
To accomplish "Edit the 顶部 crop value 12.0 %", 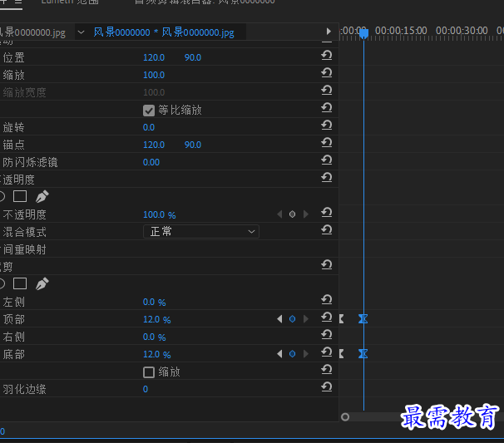I will tap(157, 319).
